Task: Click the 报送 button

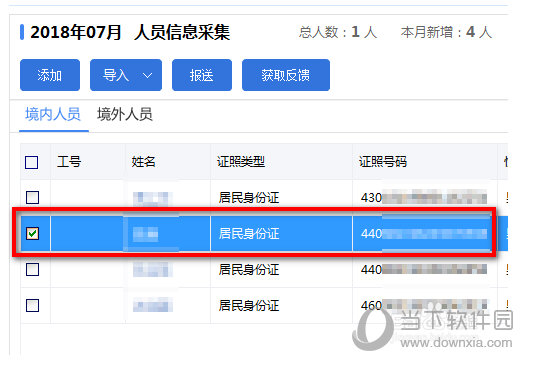Action: [x=202, y=75]
